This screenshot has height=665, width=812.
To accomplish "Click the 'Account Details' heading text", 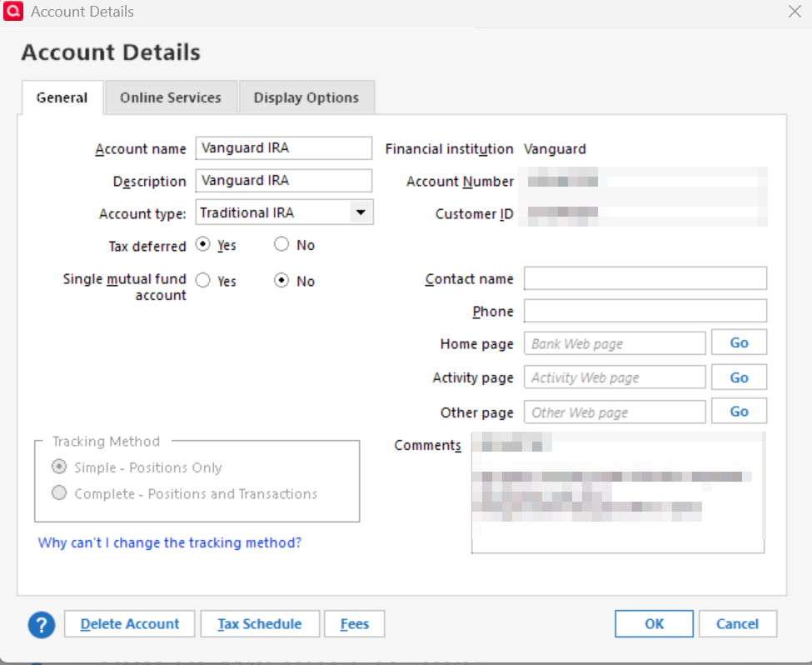I will [x=111, y=52].
